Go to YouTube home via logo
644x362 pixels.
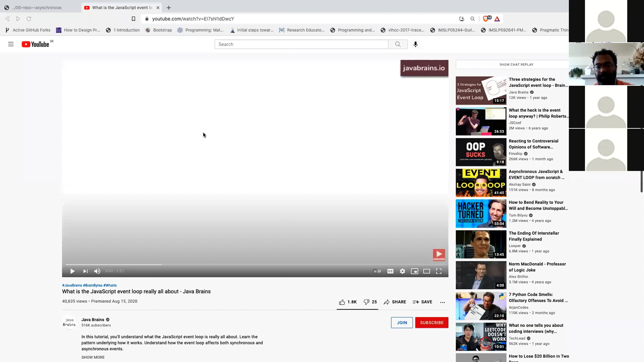click(35, 44)
